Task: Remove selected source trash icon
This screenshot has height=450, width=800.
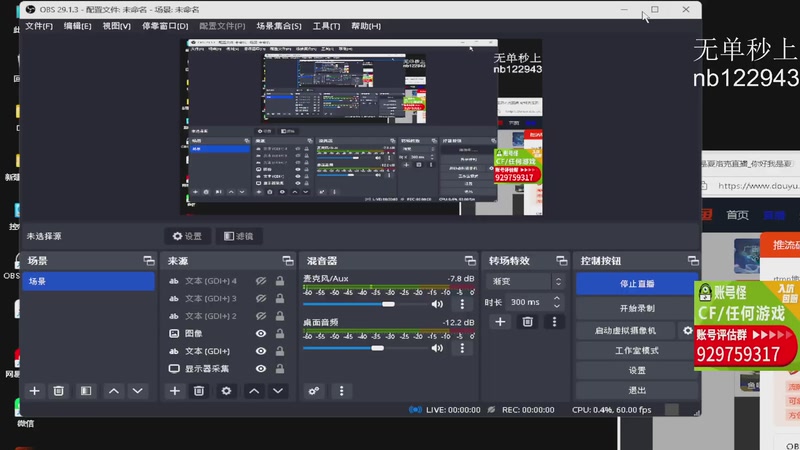Action: point(199,391)
